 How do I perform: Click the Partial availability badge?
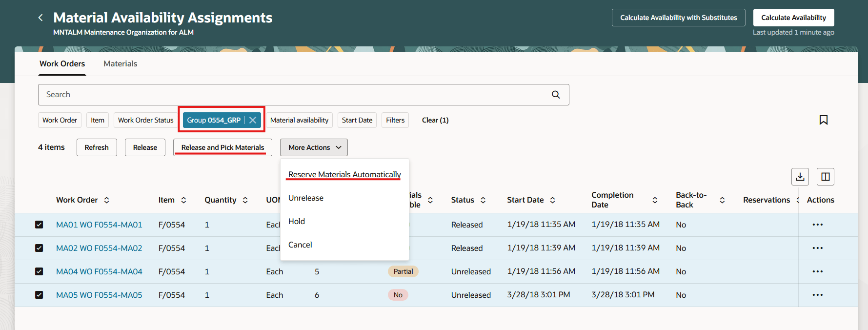[x=403, y=271]
